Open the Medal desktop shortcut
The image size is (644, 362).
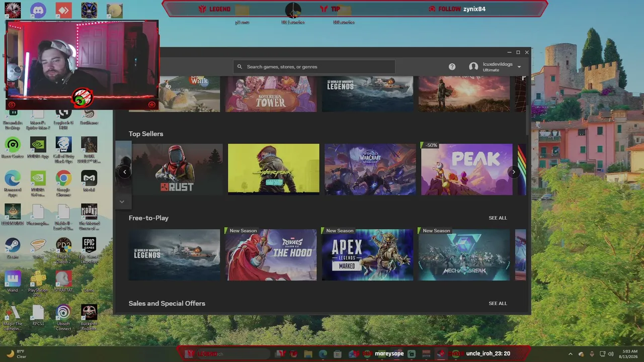(x=89, y=182)
